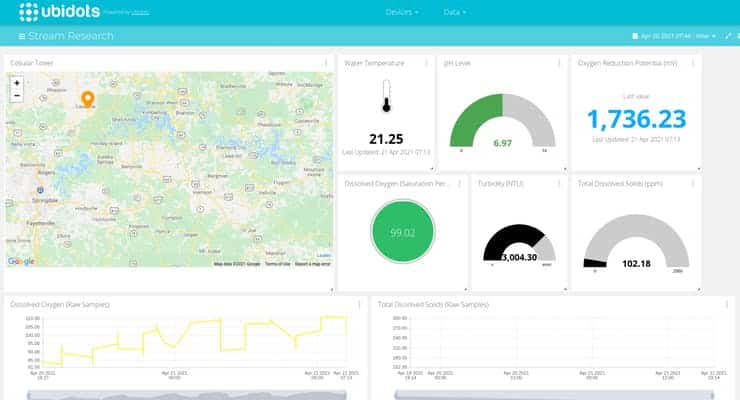Open Total Dissolved Solids gauge options

coord(694,184)
